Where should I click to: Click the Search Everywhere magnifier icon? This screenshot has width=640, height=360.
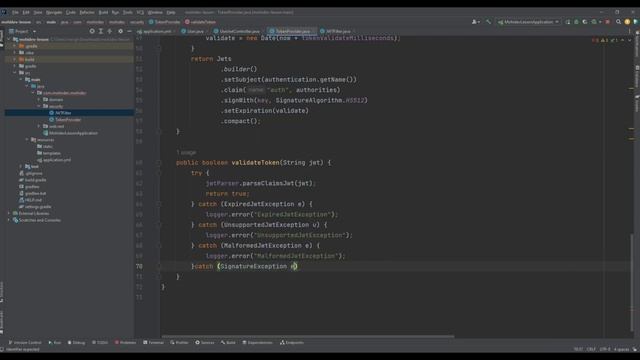click(x=618, y=22)
